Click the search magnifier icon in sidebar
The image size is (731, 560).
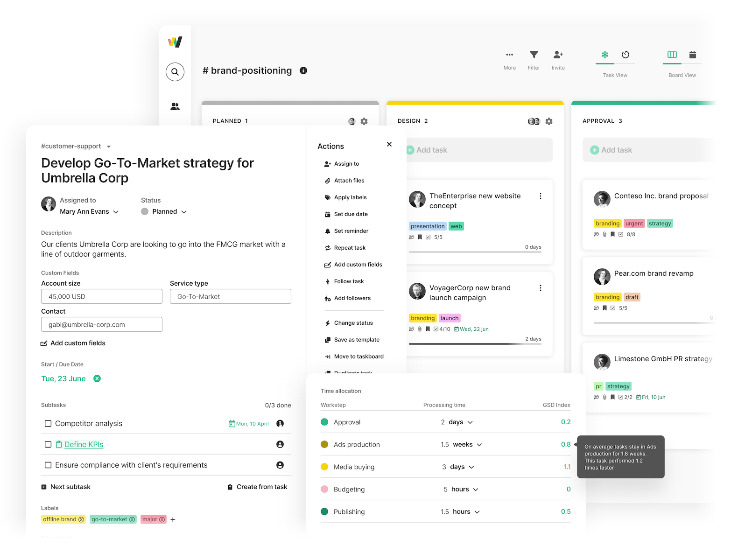pos(175,72)
